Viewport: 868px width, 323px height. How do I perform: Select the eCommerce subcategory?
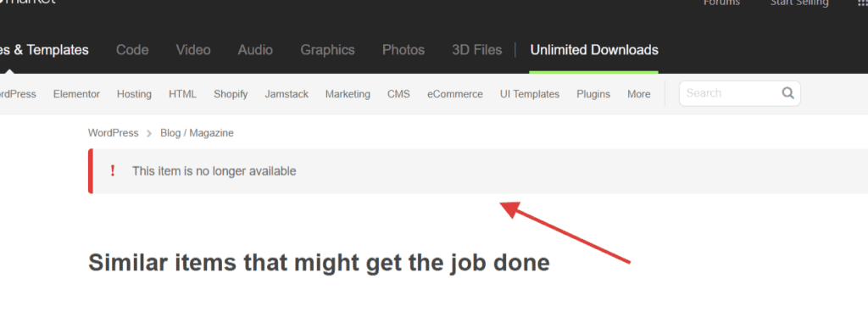pyautogui.click(x=455, y=94)
